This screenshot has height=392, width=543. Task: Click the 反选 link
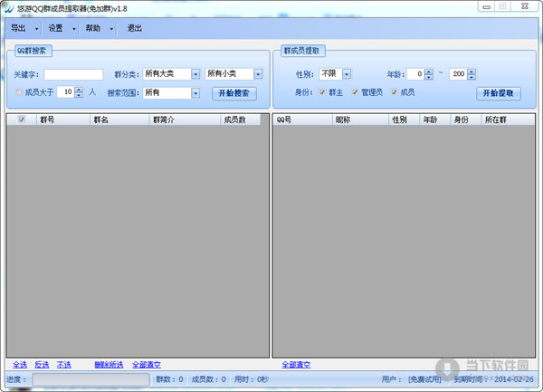[42, 365]
